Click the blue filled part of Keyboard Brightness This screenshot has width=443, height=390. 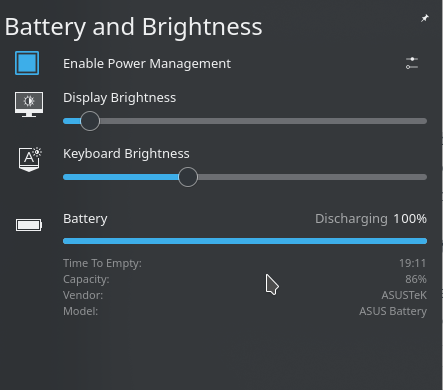pos(121,177)
